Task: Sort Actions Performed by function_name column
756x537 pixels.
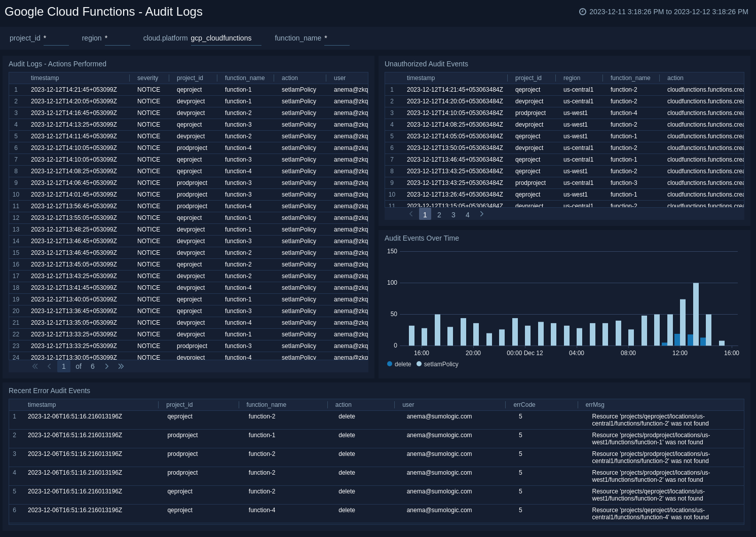Action: 245,78
